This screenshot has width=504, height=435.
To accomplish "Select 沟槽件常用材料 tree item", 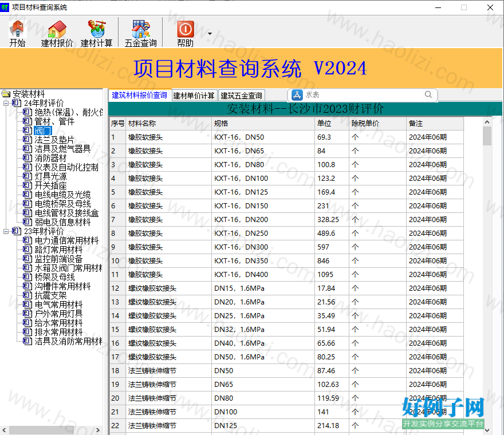I will [62, 286].
